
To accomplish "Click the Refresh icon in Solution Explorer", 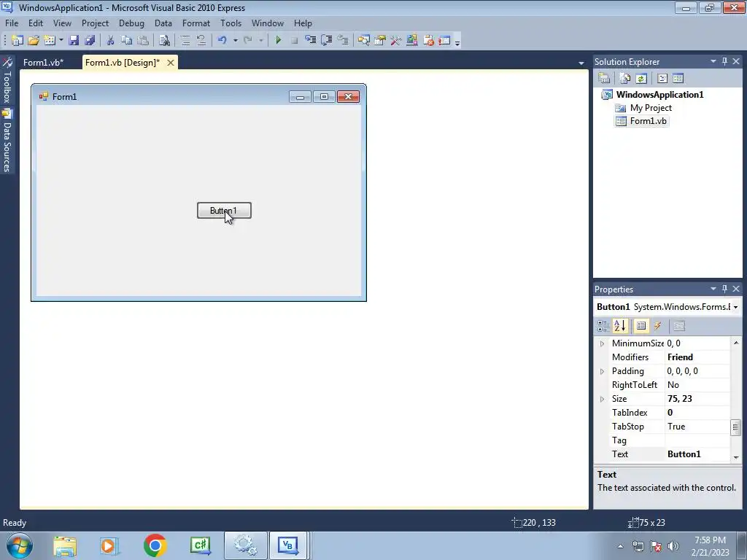I will tap(641, 79).
